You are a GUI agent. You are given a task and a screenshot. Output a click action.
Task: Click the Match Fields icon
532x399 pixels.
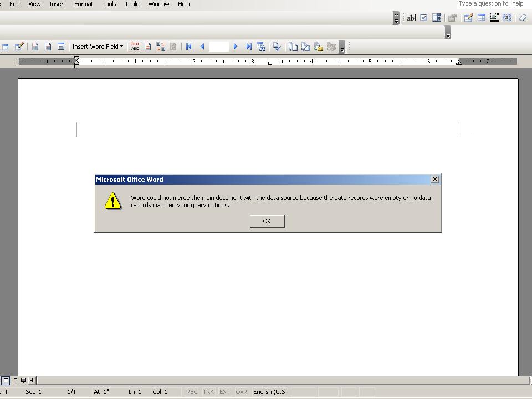(x=161, y=47)
